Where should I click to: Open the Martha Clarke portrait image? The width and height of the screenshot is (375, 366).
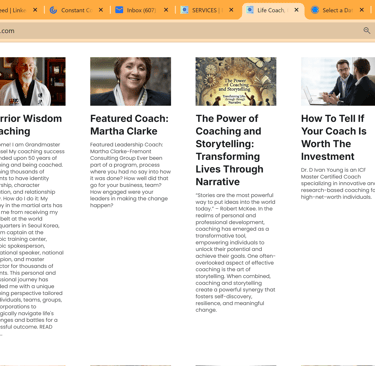tap(130, 81)
